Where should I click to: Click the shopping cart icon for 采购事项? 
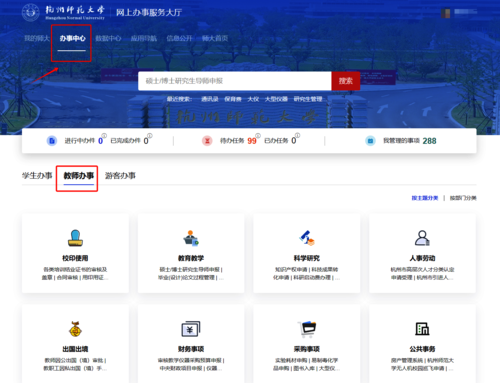tap(307, 329)
